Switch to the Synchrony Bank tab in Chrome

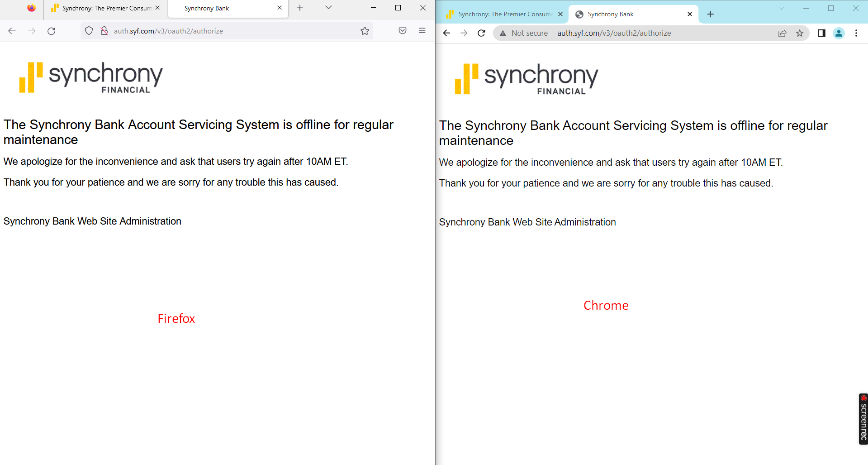624,14
